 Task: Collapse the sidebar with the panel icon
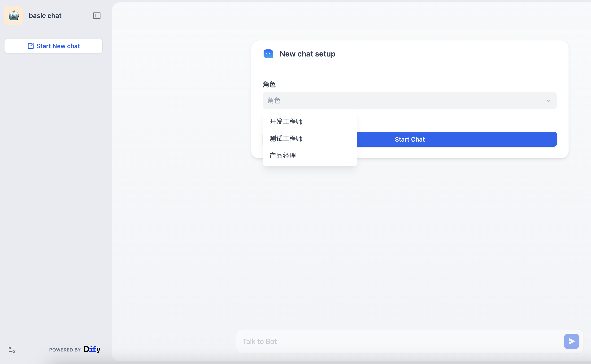tap(97, 16)
